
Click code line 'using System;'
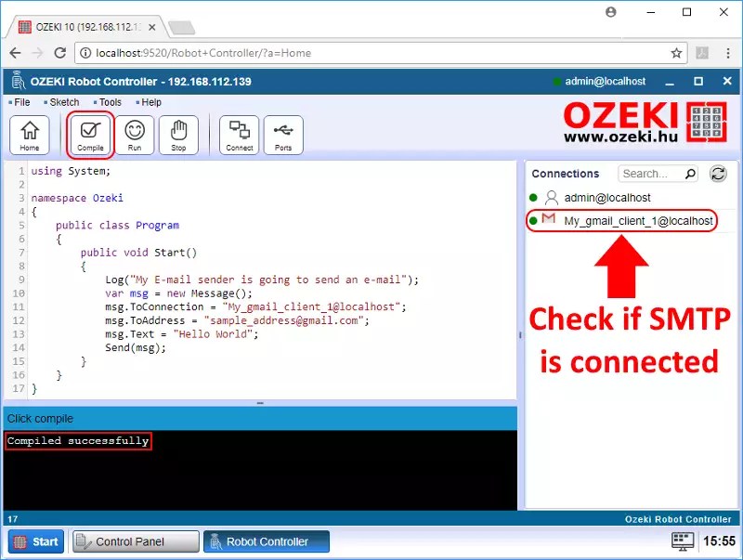[71, 171]
